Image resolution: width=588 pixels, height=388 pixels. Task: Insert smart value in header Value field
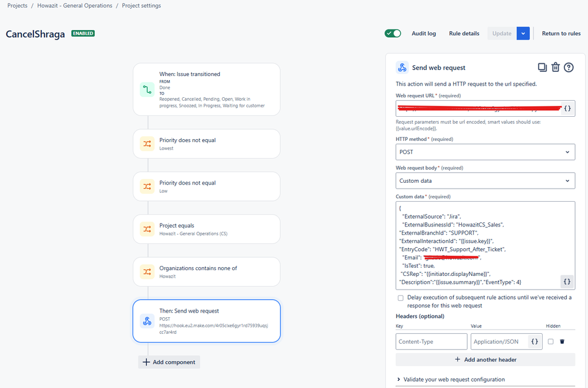(x=535, y=341)
